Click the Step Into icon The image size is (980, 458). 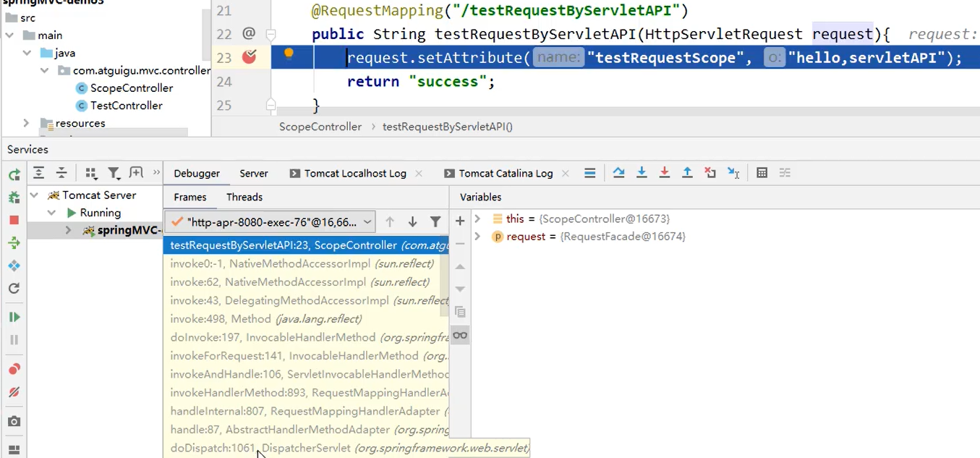[642, 173]
